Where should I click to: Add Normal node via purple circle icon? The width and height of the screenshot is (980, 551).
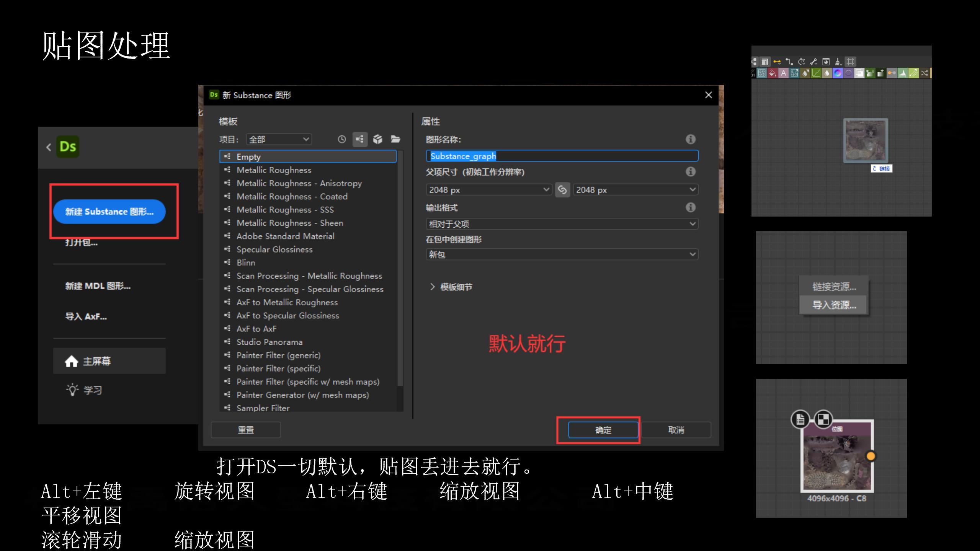(x=849, y=73)
